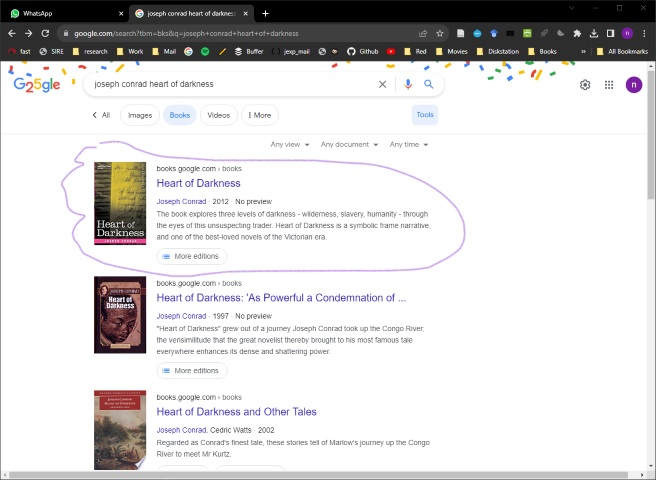Expand the Any time dropdown
Image resolution: width=656 pixels, height=480 pixels.
point(409,145)
